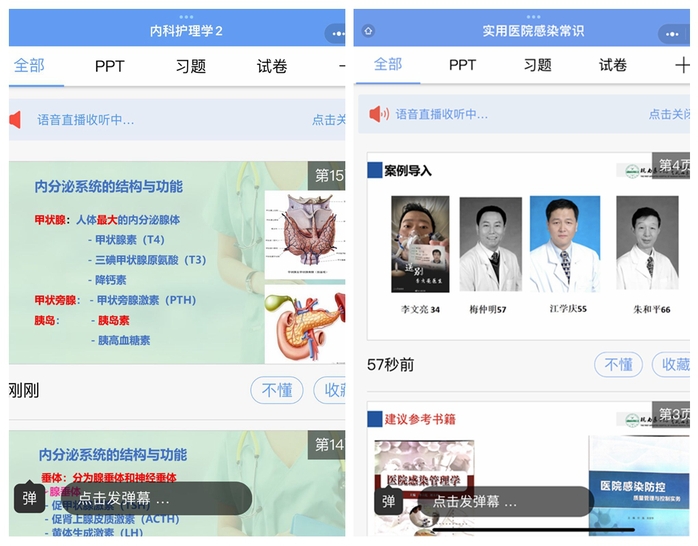Open slide 15 内分泌系统的结构与功能 thumbnail

pos(177,263)
